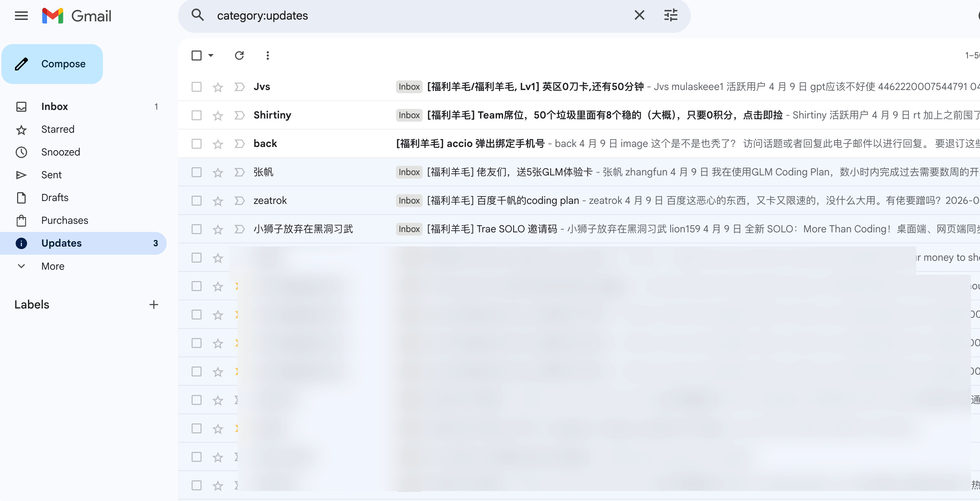This screenshot has height=501, width=980.
Task: Open the Sent folder
Action: click(x=83, y=175)
